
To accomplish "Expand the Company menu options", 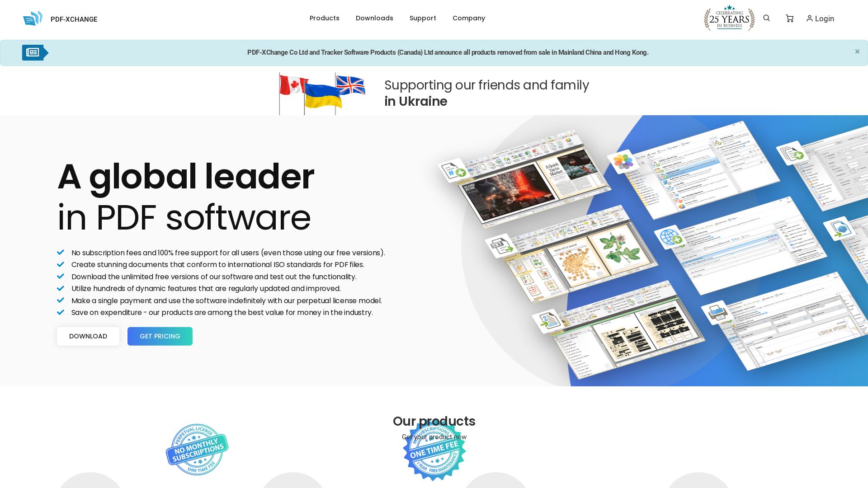I will tap(468, 18).
